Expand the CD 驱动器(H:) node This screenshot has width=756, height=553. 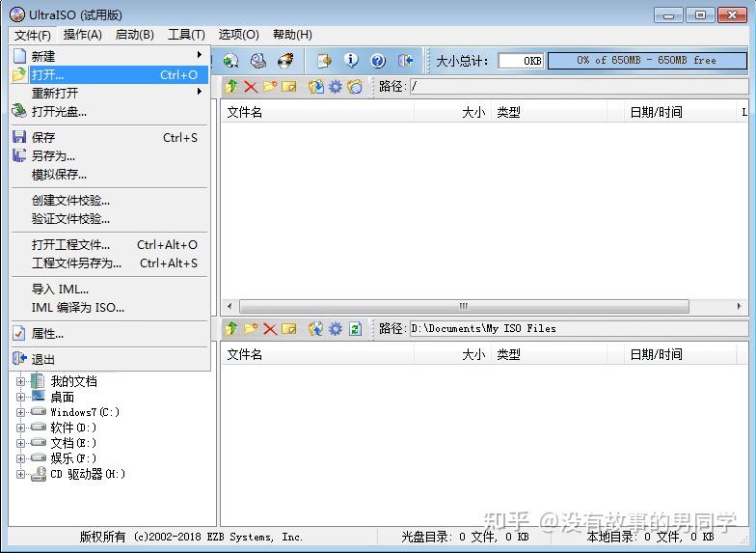pyautogui.click(x=20, y=474)
